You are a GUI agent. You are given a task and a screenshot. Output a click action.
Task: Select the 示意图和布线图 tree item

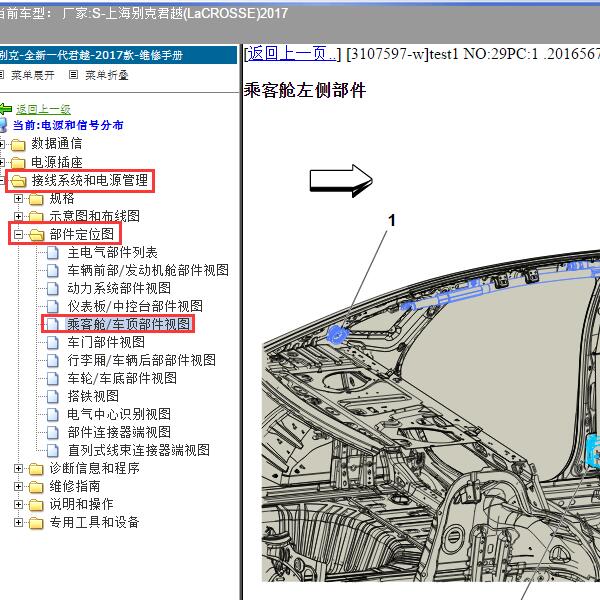95,216
